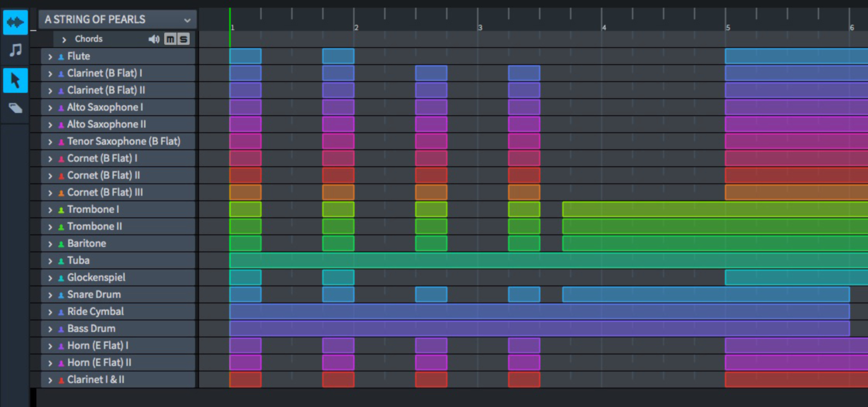The height and width of the screenshot is (407, 868).
Task: Expand the Tuba track
Action: click(x=50, y=261)
